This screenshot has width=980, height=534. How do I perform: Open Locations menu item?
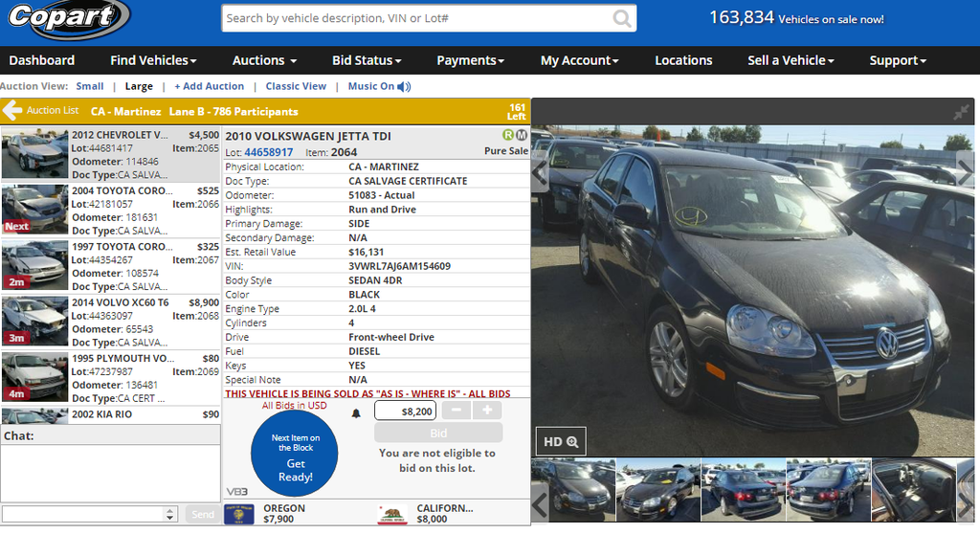coord(683,60)
